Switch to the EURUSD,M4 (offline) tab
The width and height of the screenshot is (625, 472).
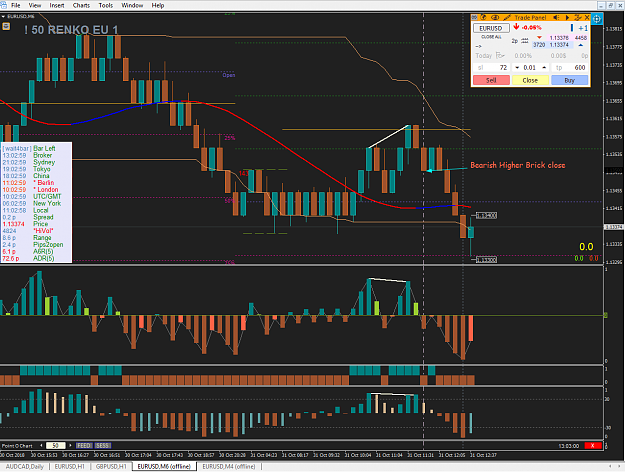point(228,466)
